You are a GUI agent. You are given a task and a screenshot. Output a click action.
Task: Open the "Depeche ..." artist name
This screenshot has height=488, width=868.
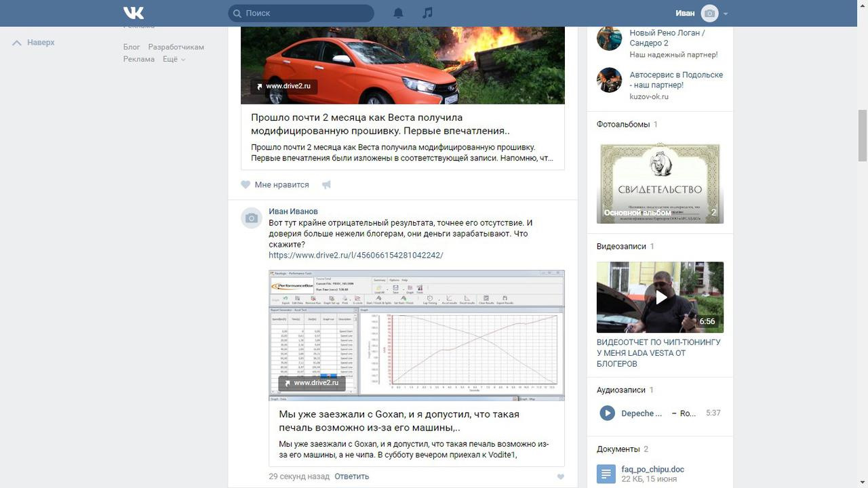pos(642,413)
